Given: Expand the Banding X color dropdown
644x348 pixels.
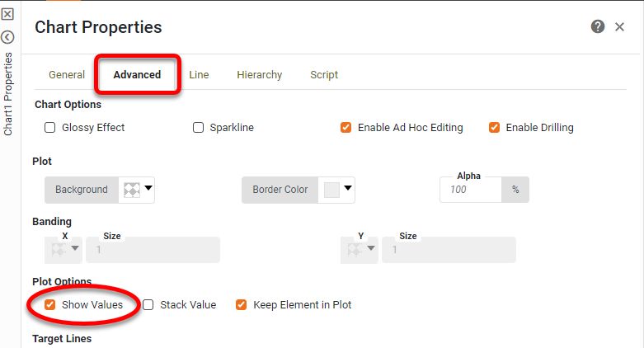Looking at the screenshot, I should pyautogui.click(x=64, y=249).
